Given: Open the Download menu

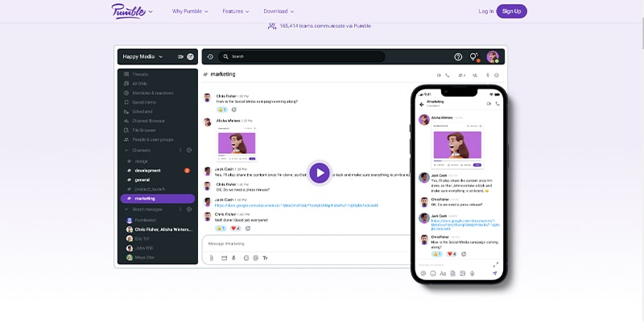Looking at the screenshot, I should [x=279, y=11].
